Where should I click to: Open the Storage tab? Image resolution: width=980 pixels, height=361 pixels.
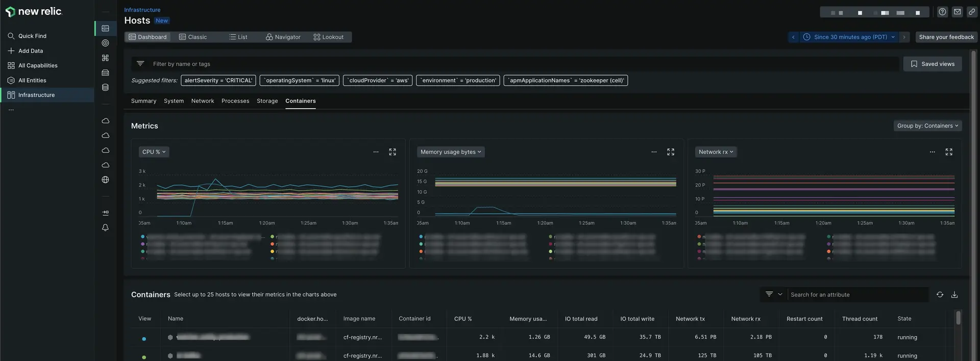267,101
